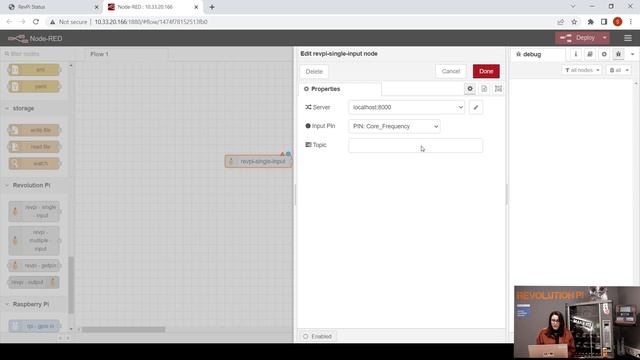The width and height of the screenshot is (640, 360).
Task: Open the debug bug sidebar icon
Action: click(618, 54)
